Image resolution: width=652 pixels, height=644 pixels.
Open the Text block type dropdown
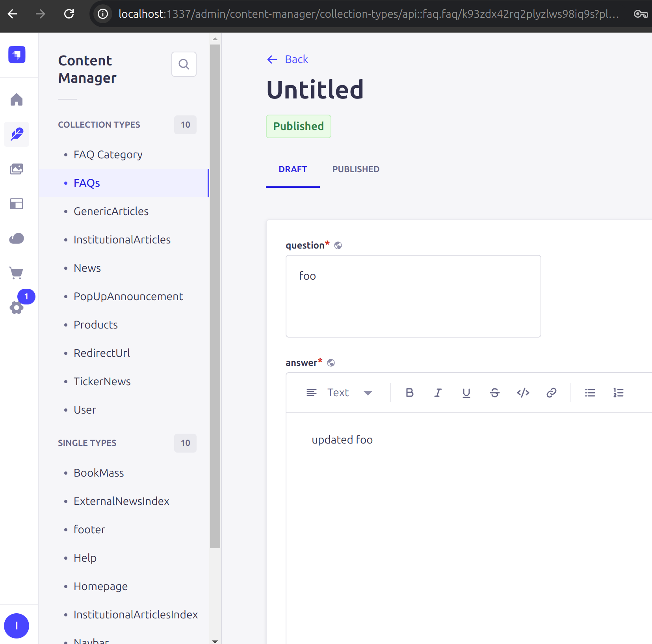point(339,393)
